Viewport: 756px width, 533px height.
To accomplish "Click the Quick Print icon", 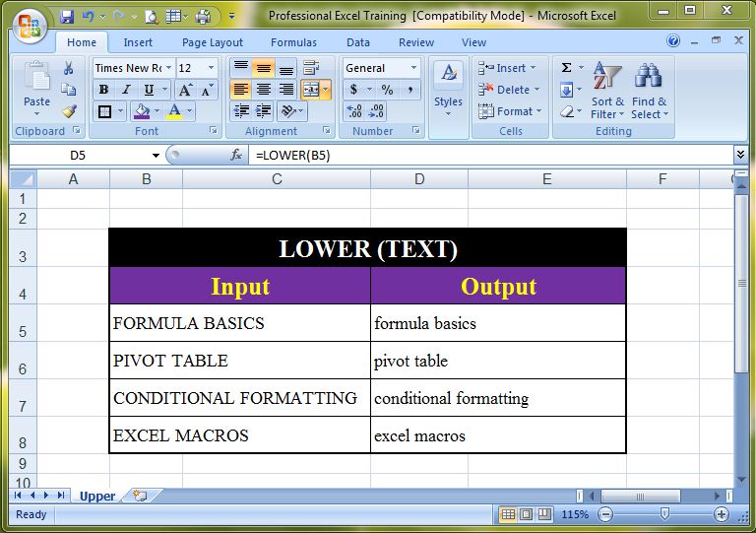I will [x=203, y=17].
